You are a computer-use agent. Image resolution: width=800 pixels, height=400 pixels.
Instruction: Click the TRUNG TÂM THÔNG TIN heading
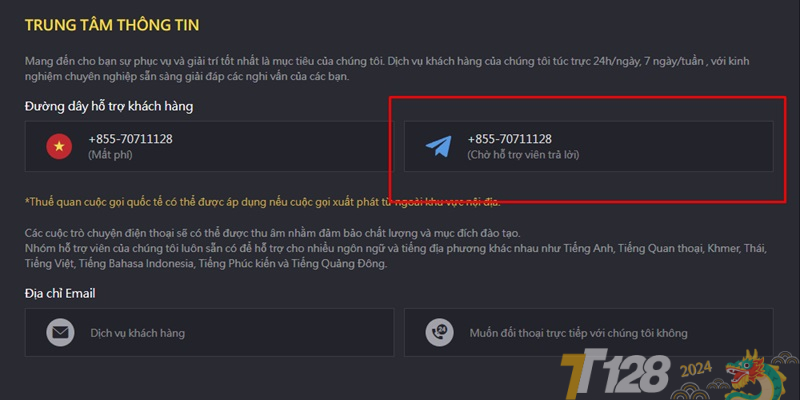[x=112, y=25]
